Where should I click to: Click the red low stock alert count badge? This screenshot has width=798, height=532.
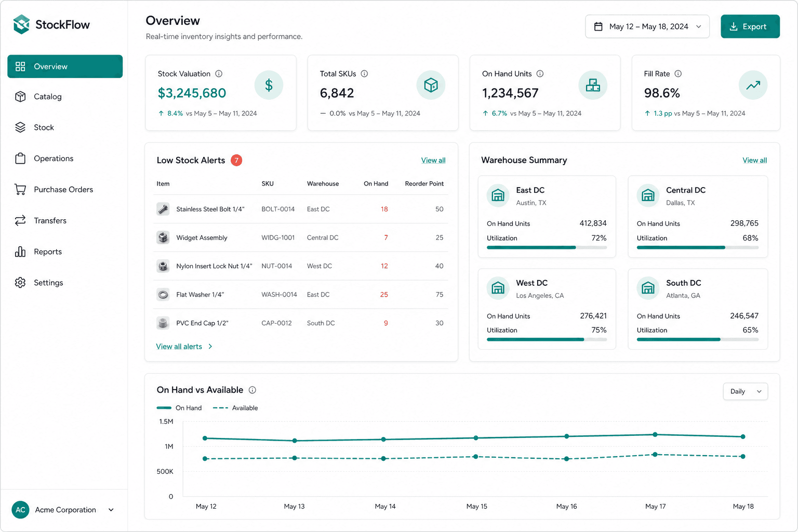[236, 161]
